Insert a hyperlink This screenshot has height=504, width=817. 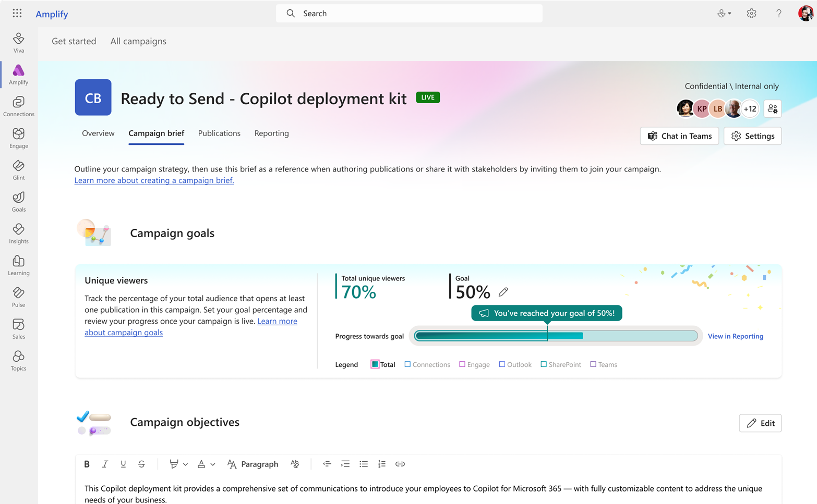point(400,464)
